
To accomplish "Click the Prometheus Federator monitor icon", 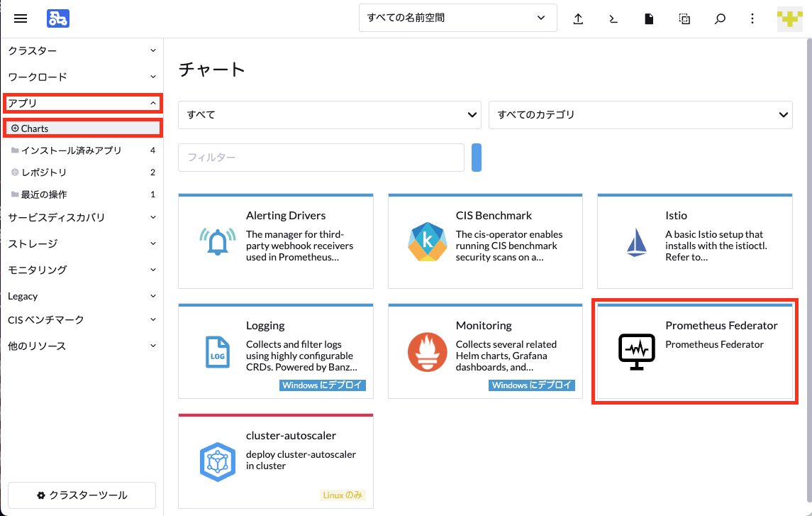I will pos(636,352).
